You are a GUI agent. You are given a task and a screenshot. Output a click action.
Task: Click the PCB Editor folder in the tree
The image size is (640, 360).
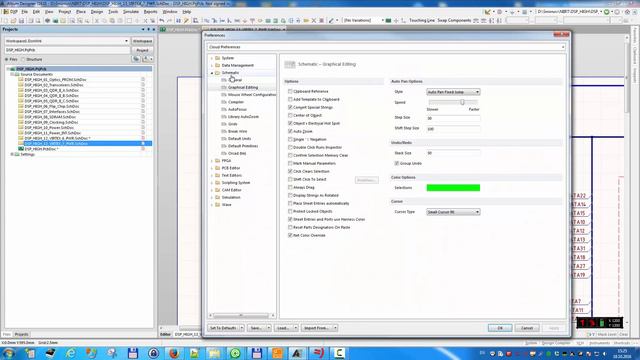tap(231, 168)
